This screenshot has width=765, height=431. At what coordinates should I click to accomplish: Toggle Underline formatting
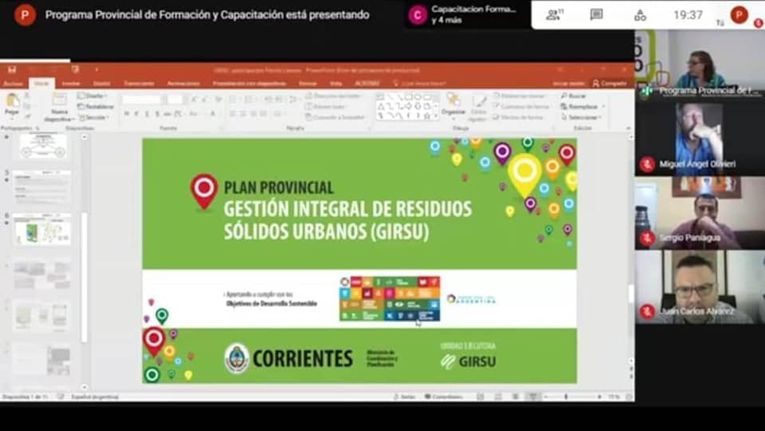click(147, 114)
